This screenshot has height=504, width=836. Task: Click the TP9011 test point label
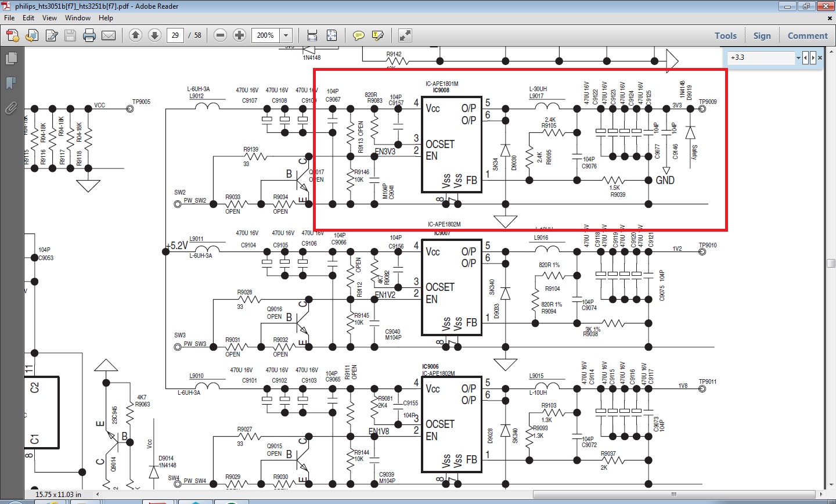(x=708, y=381)
